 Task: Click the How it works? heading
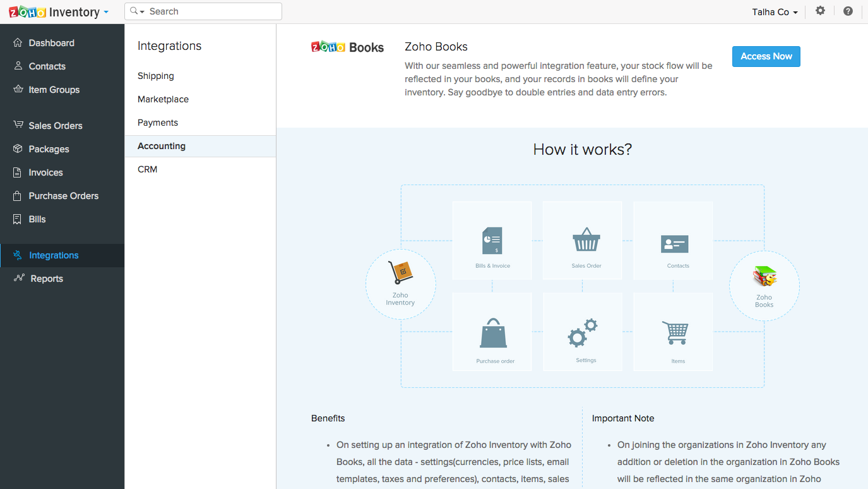tap(583, 149)
